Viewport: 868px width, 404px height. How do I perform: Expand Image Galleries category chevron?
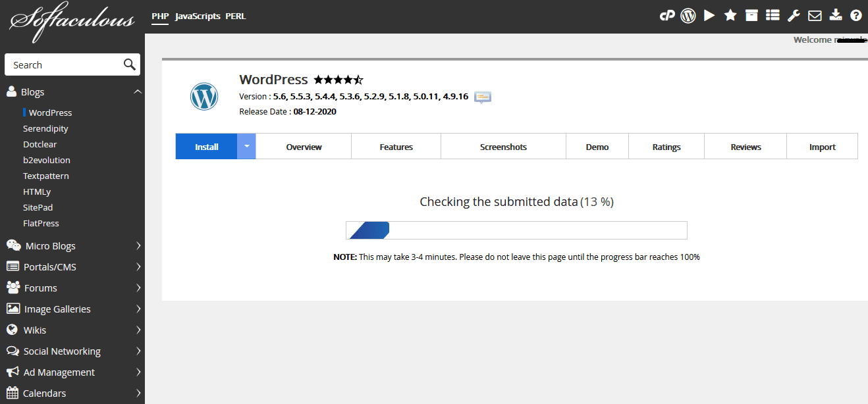pyautogui.click(x=138, y=309)
